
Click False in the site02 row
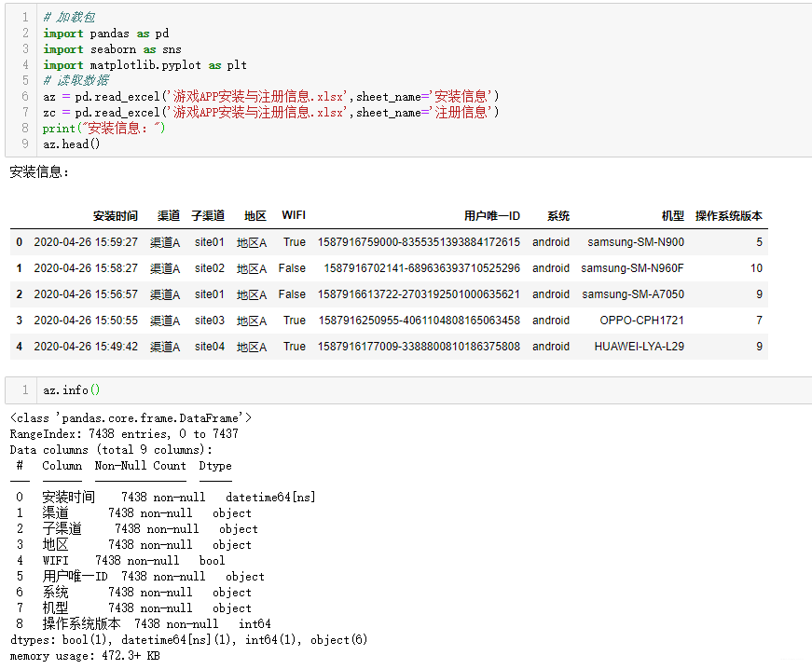(292, 268)
